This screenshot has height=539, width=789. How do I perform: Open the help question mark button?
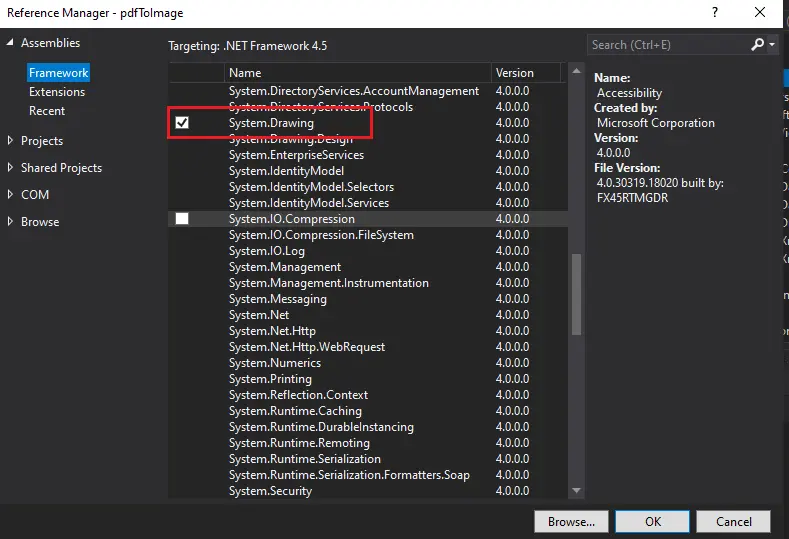pos(715,13)
